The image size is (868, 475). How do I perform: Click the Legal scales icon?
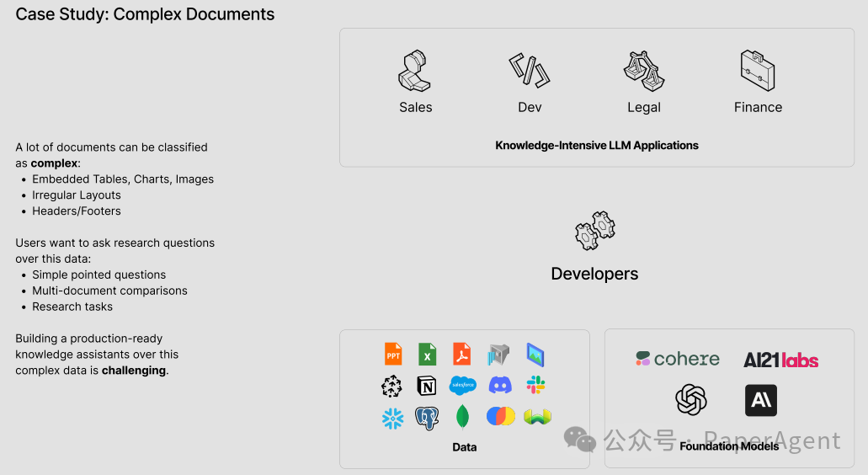643,71
